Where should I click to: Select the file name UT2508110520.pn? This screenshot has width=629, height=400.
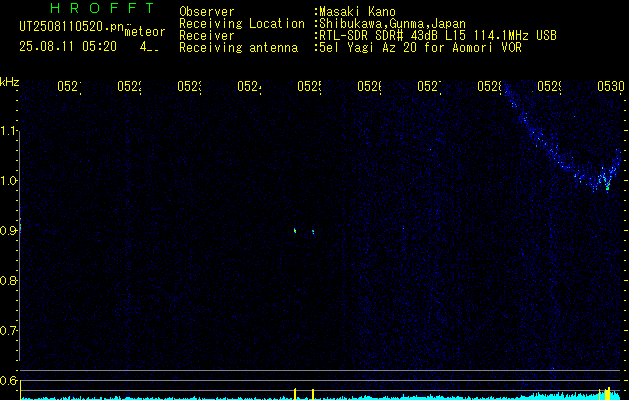pos(72,27)
